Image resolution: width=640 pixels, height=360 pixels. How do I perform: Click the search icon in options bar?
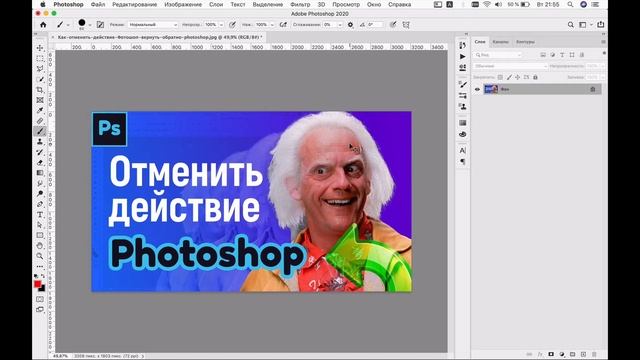[x=571, y=25]
